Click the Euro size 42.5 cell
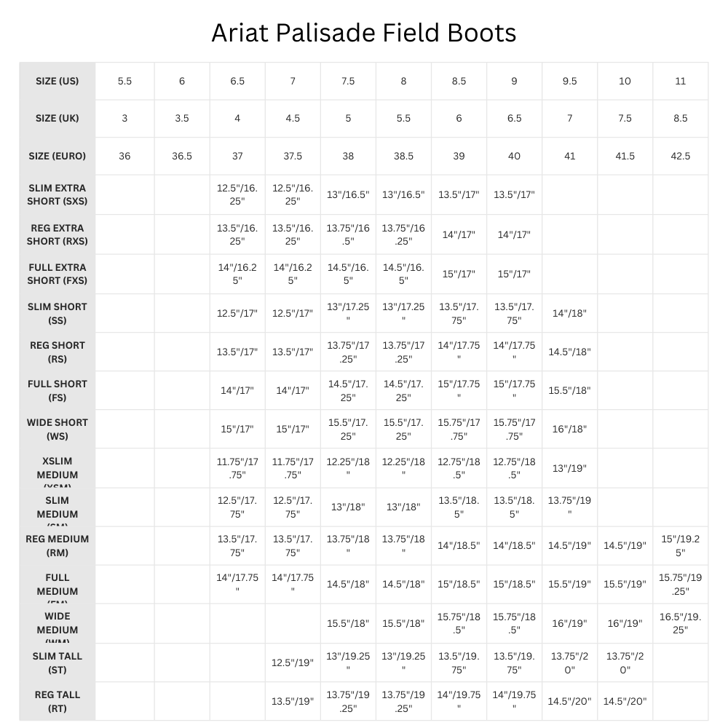This screenshot has width=728, height=728. tap(680, 156)
